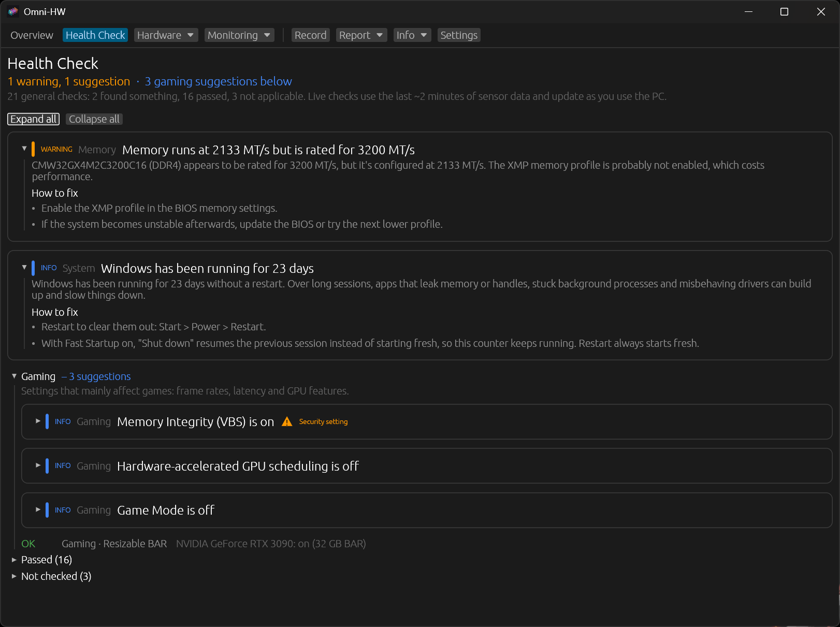Select the Health Check tab

95,35
